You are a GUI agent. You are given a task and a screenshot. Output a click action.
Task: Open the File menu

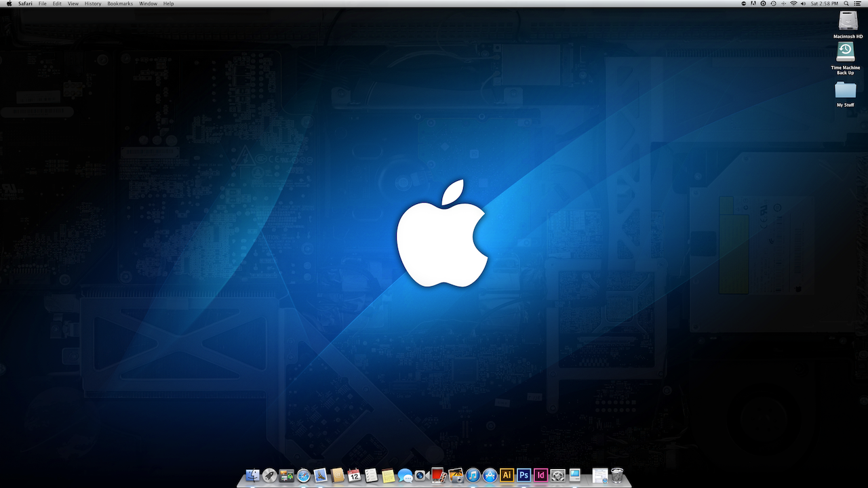tap(43, 3)
